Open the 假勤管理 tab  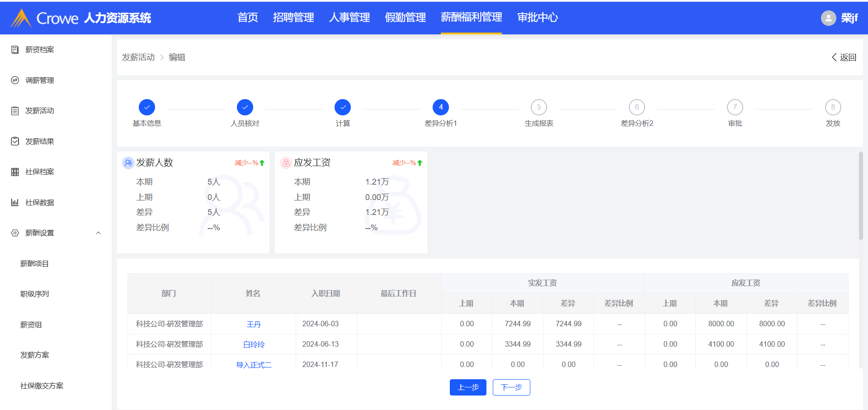tap(406, 18)
